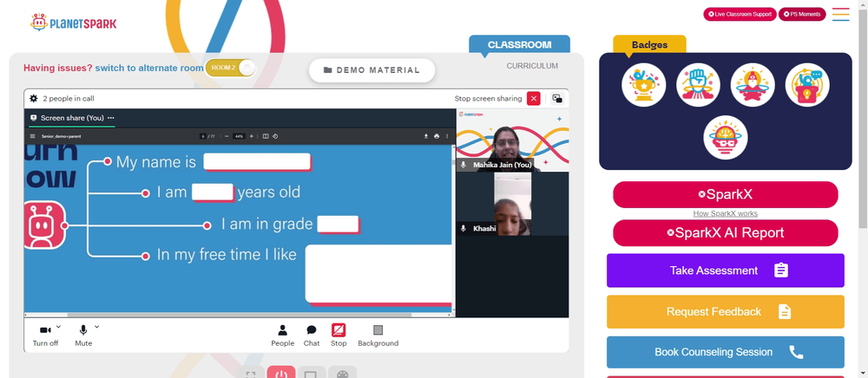Open the colorful hamburger menu

(840, 15)
